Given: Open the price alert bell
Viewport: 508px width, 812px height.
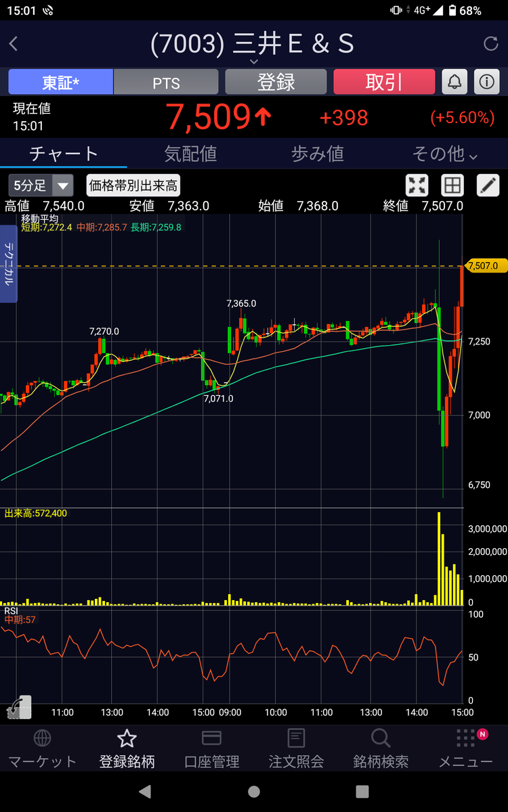Looking at the screenshot, I should click(454, 82).
